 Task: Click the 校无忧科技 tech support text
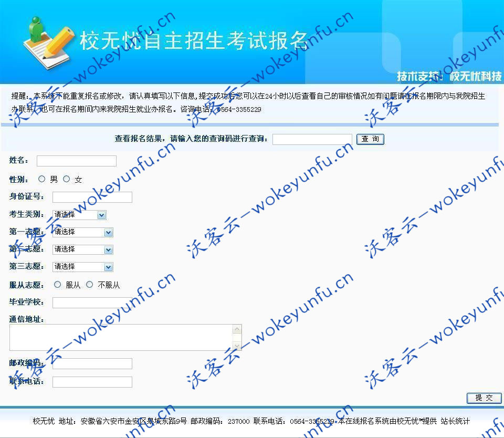coord(476,77)
